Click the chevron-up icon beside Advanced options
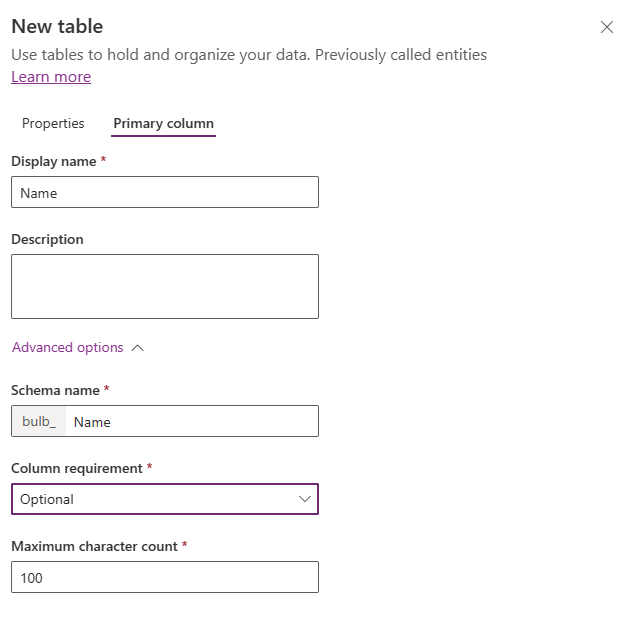 pyautogui.click(x=138, y=348)
